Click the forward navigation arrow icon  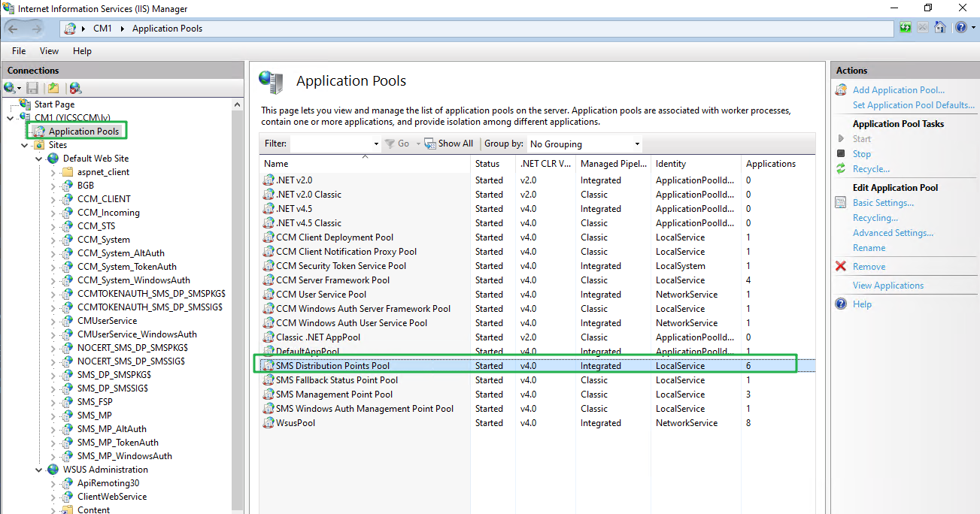tap(36, 29)
